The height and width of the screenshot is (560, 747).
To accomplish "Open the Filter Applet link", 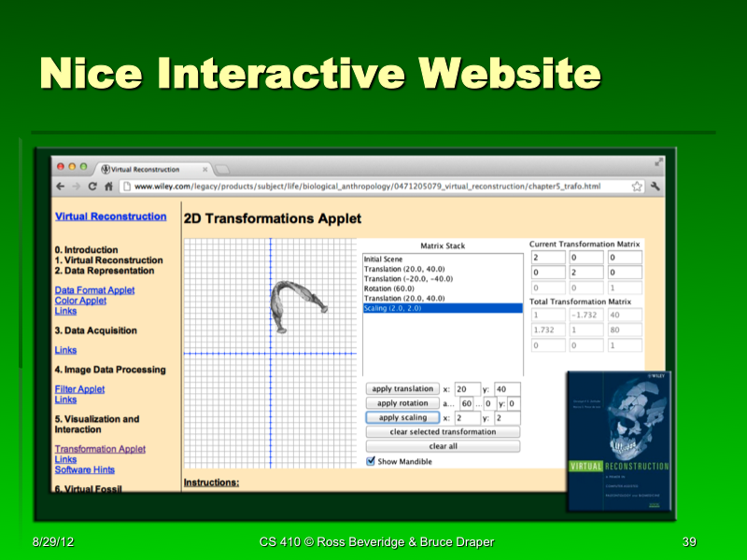I will (x=79, y=388).
